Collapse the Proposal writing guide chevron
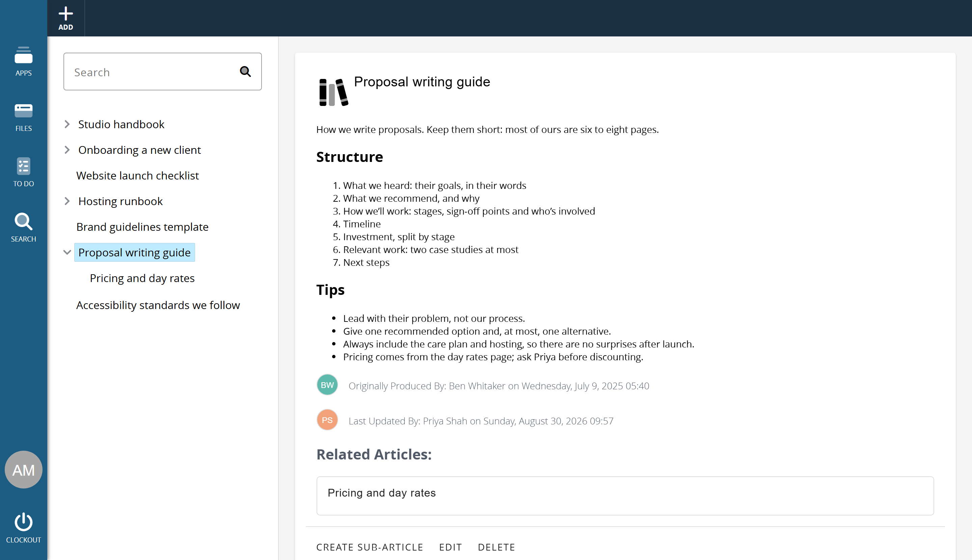 point(67,252)
